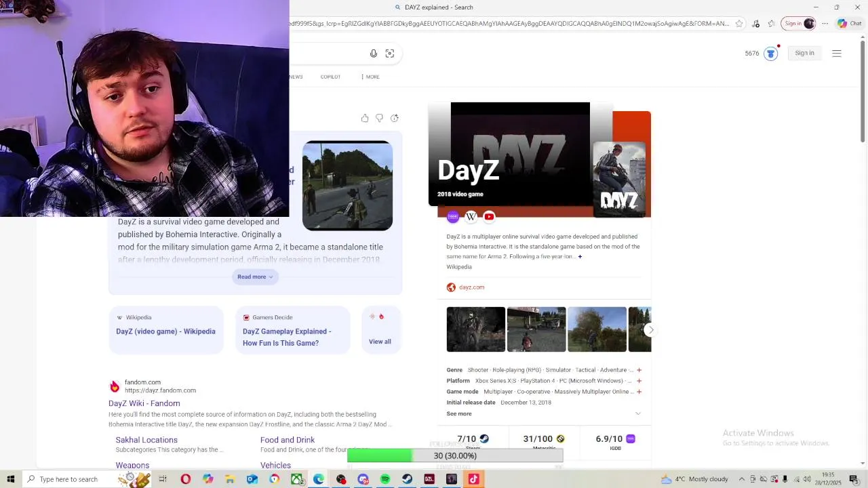Open Steam from taskbar
Screen dimensions: 868x488
(x=407, y=479)
